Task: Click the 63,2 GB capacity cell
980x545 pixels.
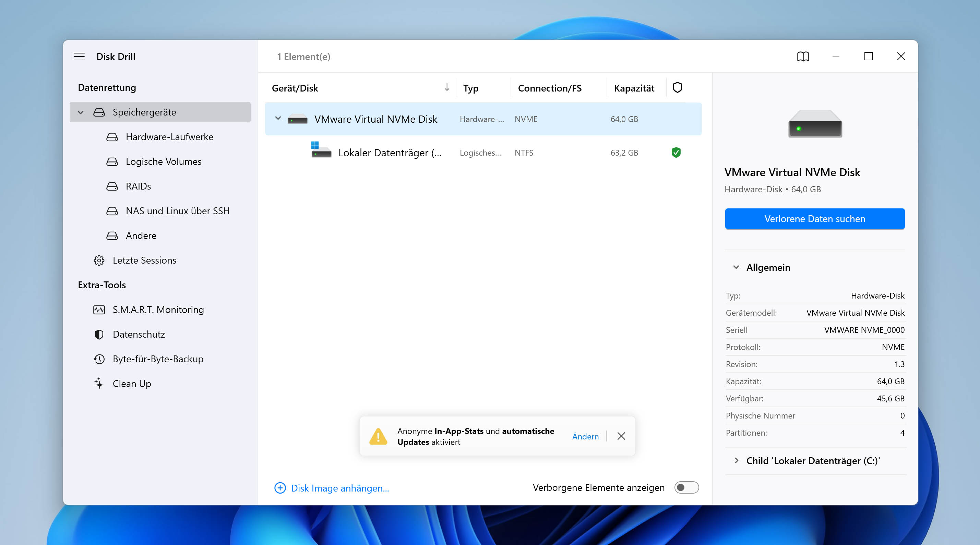Action: coord(624,153)
